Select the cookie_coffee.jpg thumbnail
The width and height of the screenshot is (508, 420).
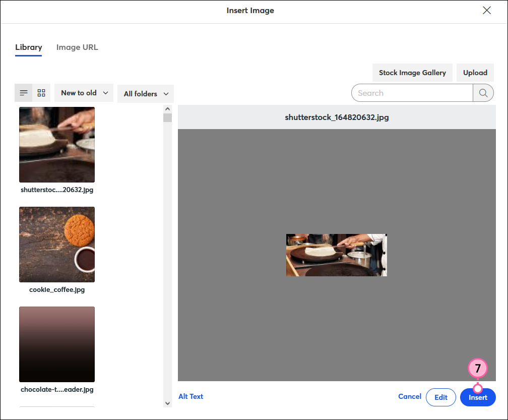point(57,245)
